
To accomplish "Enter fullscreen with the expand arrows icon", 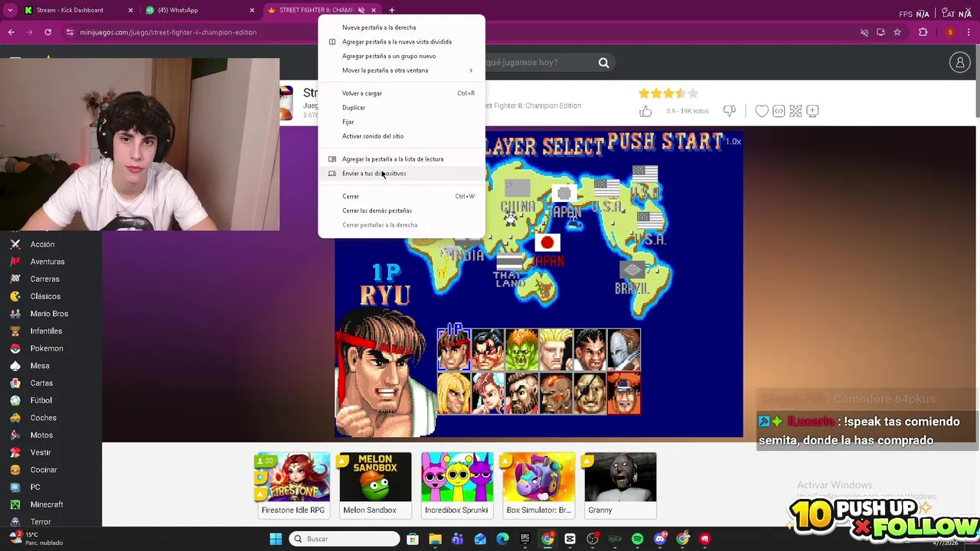I will pos(795,112).
